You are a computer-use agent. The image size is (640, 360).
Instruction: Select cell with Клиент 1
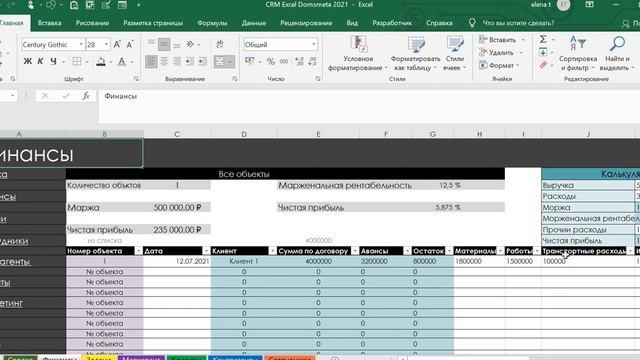(x=244, y=261)
